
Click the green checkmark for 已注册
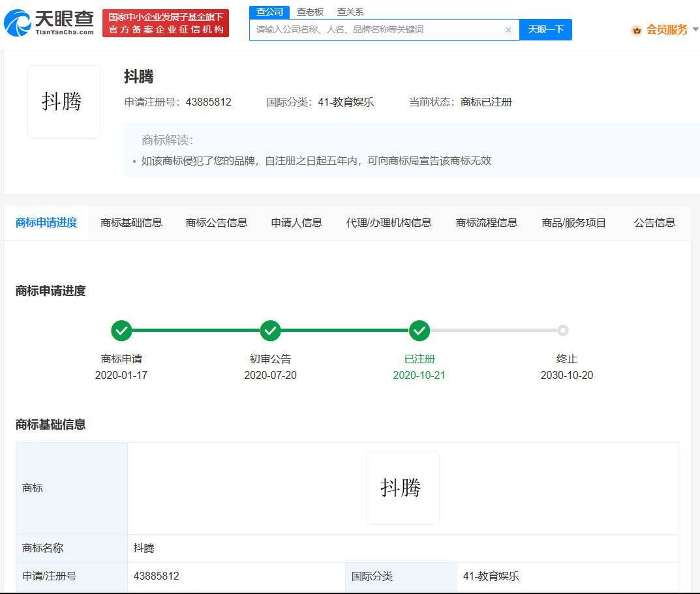[420, 331]
